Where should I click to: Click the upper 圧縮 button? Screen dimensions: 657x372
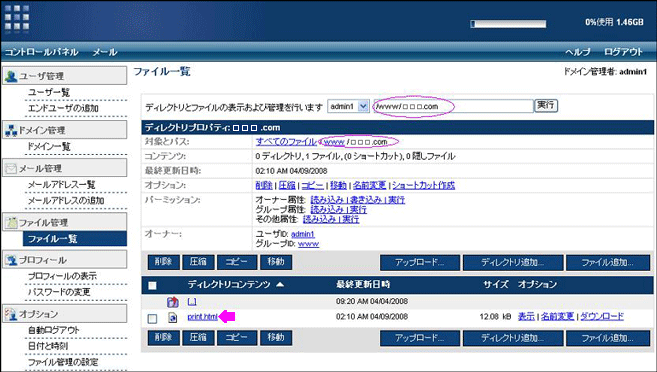point(198,262)
